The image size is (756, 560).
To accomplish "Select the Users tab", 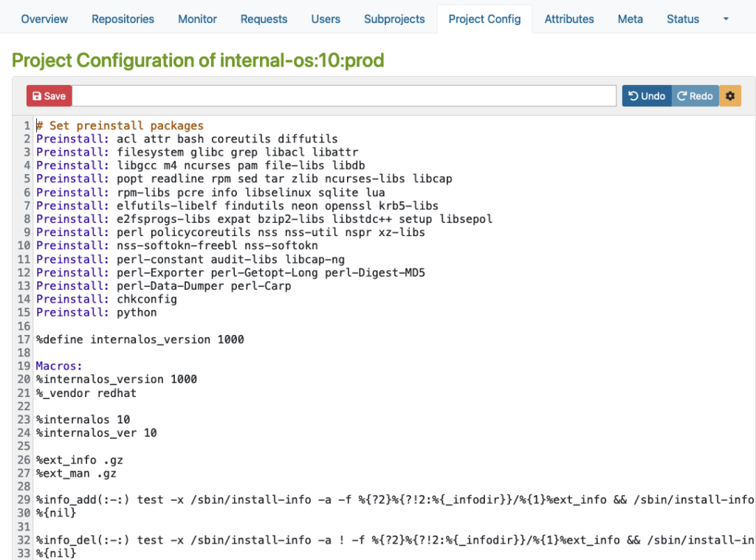I will tap(326, 19).
